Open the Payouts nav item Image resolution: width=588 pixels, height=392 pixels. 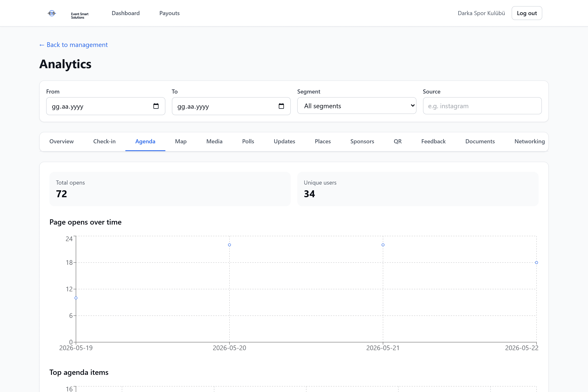[169, 13]
